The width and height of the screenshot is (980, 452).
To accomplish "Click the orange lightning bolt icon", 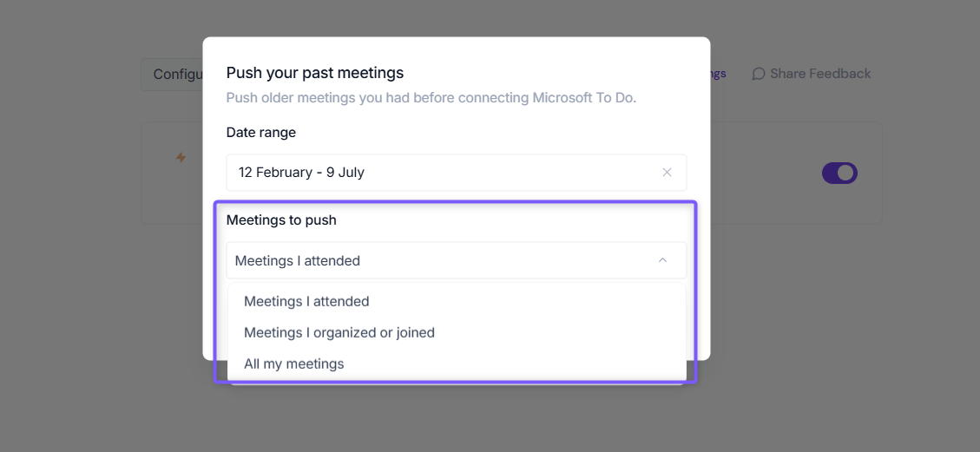I will click(181, 157).
